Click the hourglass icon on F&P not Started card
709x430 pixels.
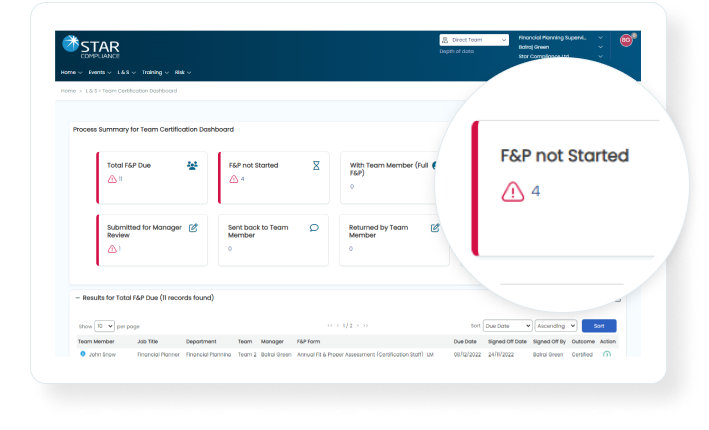tap(315, 165)
